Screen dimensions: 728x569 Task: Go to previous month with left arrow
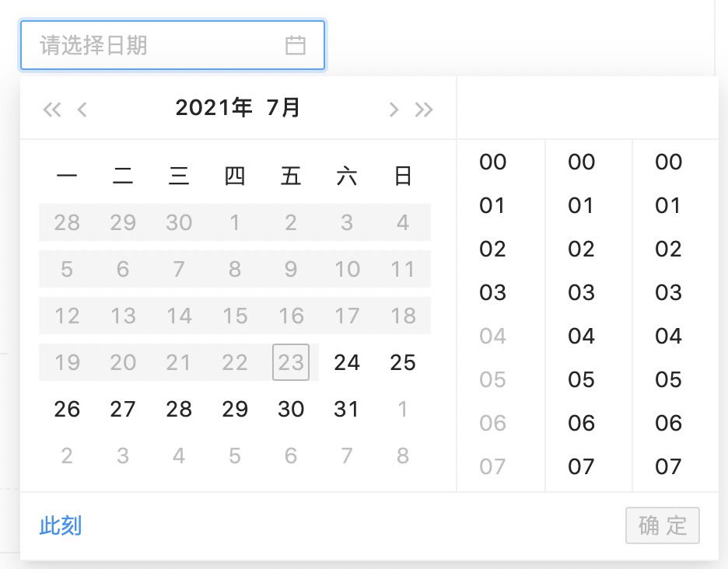pyautogui.click(x=82, y=109)
